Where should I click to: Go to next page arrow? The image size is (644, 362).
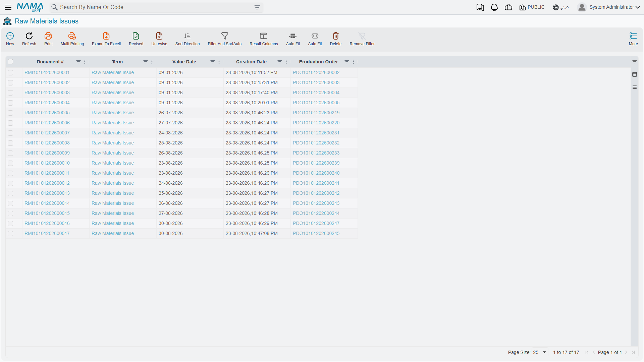click(x=626, y=352)
